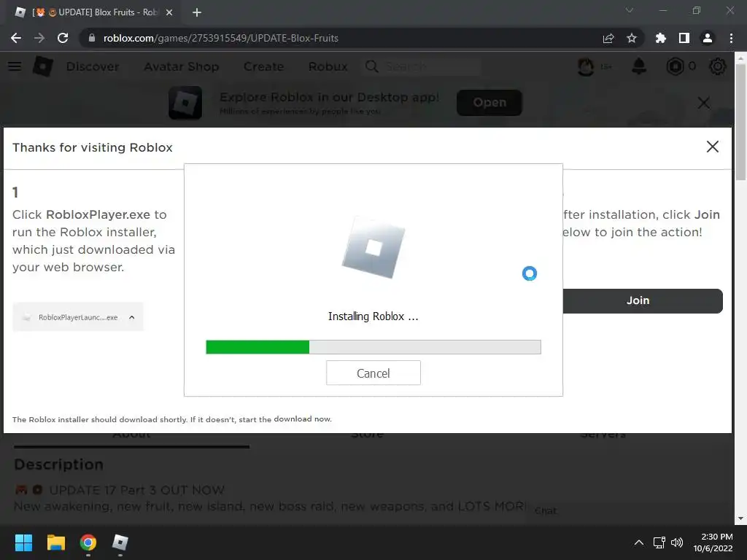Click the network tray icon
Screen dimensions: 747x560
[x=659, y=542]
